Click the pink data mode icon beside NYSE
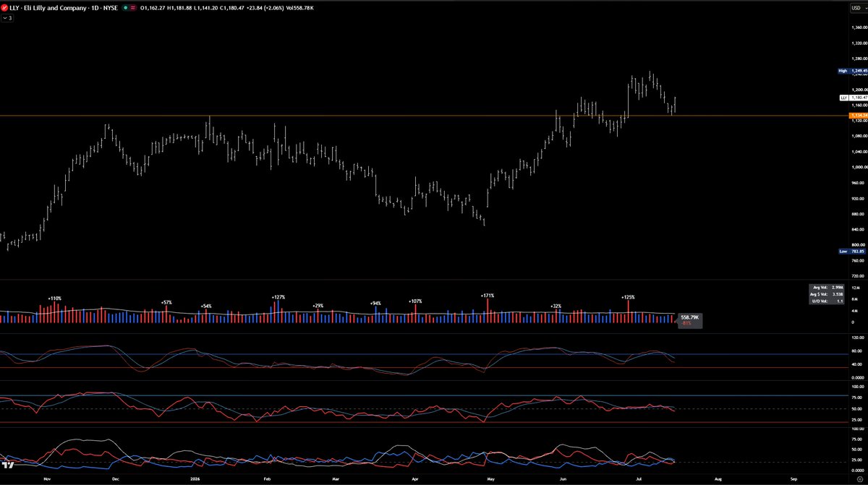 coord(132,8)
